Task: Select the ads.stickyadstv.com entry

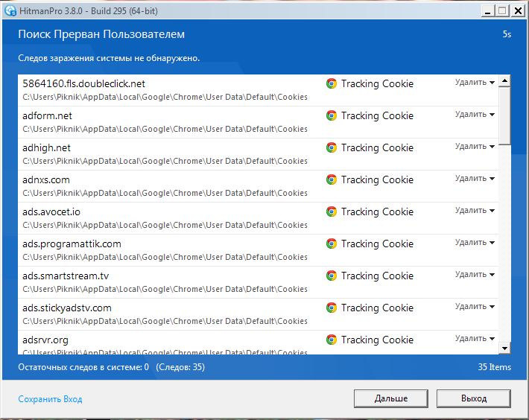Action: pyautogui.click(x=258, y=314)
